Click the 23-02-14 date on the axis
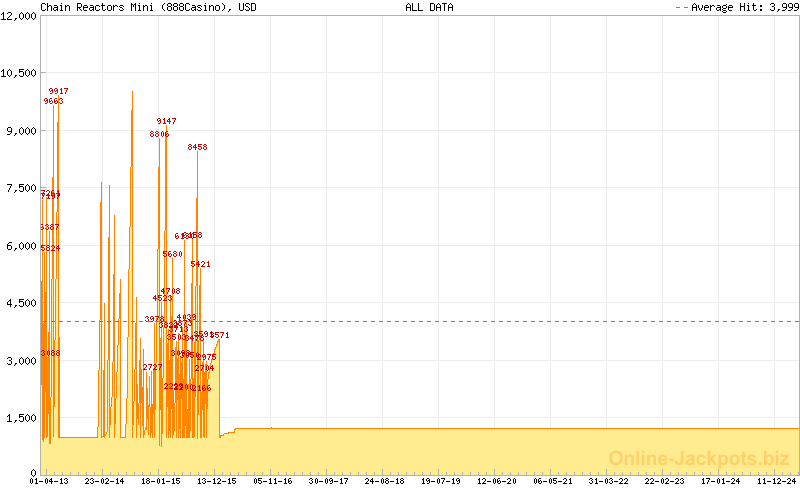This screenshot has width=800, height=490. click(104, 481)
